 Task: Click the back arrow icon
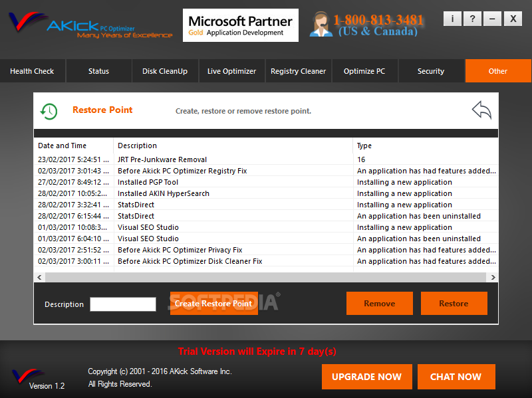481,110
